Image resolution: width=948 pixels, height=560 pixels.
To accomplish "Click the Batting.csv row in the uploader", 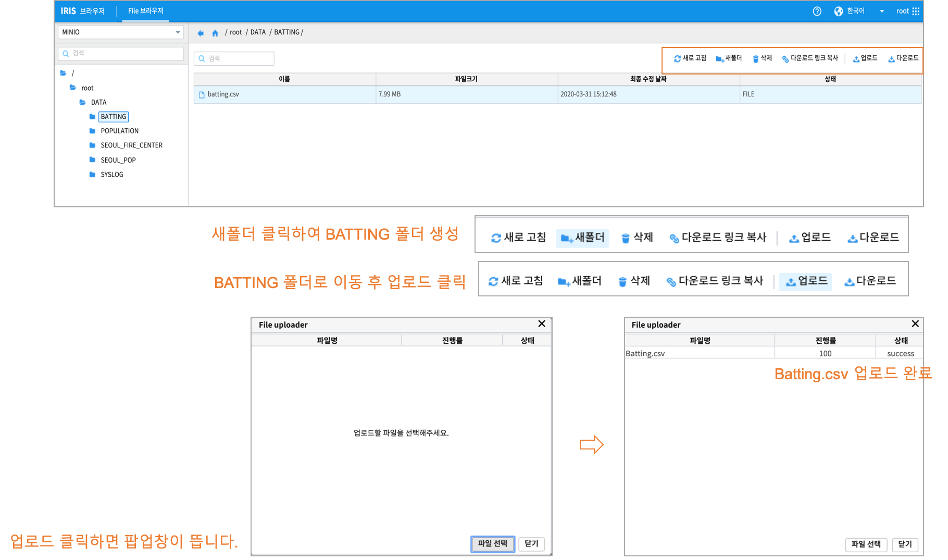I will 774,353.
